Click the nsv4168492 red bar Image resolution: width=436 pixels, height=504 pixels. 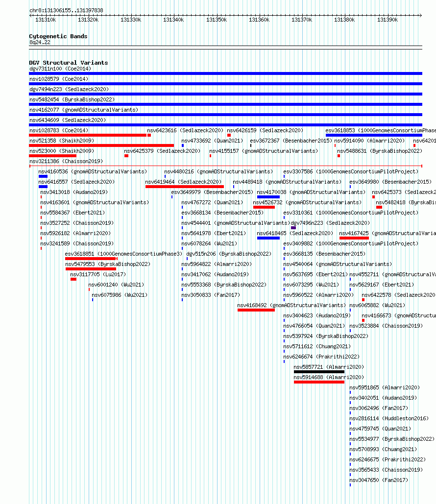[x=256, y=310]
